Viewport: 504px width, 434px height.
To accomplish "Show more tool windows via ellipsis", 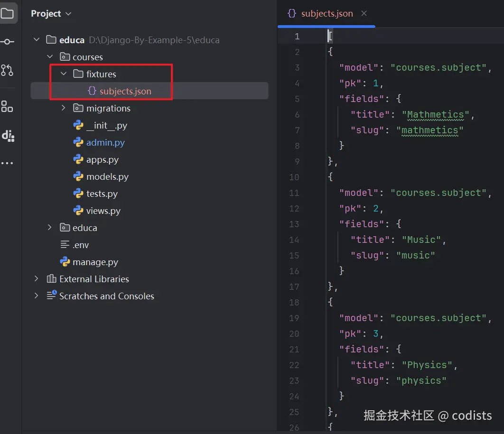I will [7, 163].
